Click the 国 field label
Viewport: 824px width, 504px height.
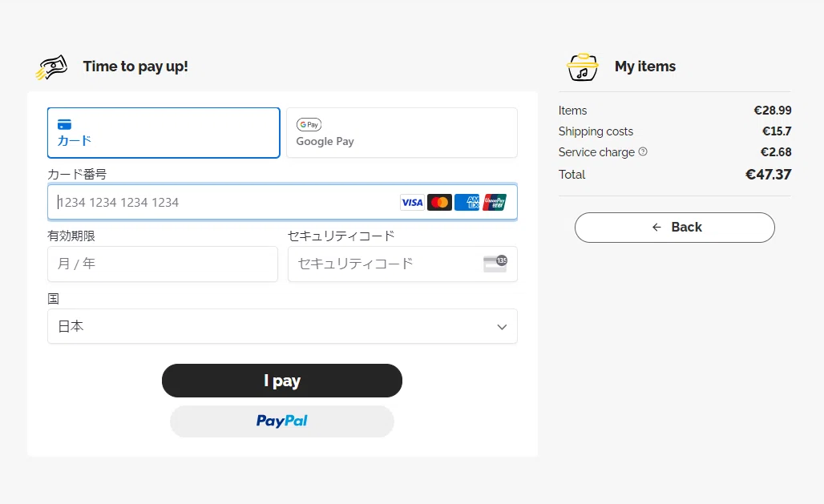pyautogui.click(x=53, y=299)
